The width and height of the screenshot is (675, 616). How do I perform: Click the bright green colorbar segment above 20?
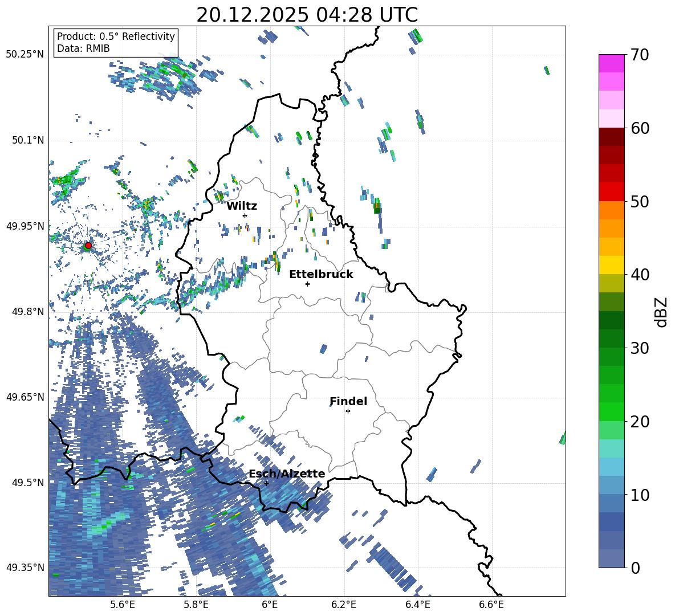611,411
